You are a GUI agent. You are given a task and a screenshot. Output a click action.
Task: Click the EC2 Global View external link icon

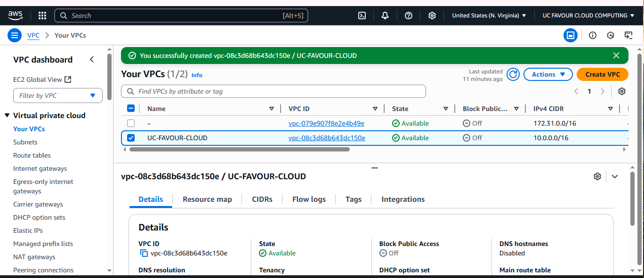68,79
